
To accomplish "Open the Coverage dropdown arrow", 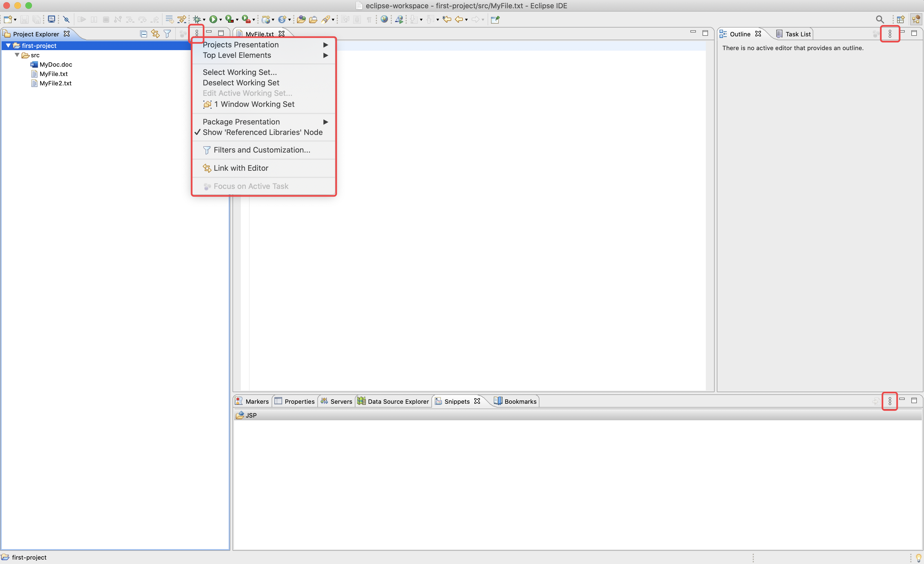I will 237,20.
